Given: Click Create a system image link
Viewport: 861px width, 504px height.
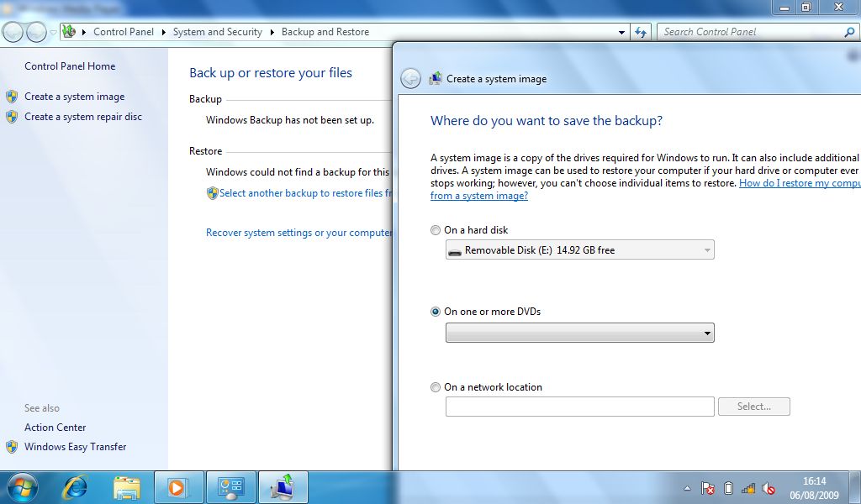Looking at the screenshot, I should click(74, 97).
